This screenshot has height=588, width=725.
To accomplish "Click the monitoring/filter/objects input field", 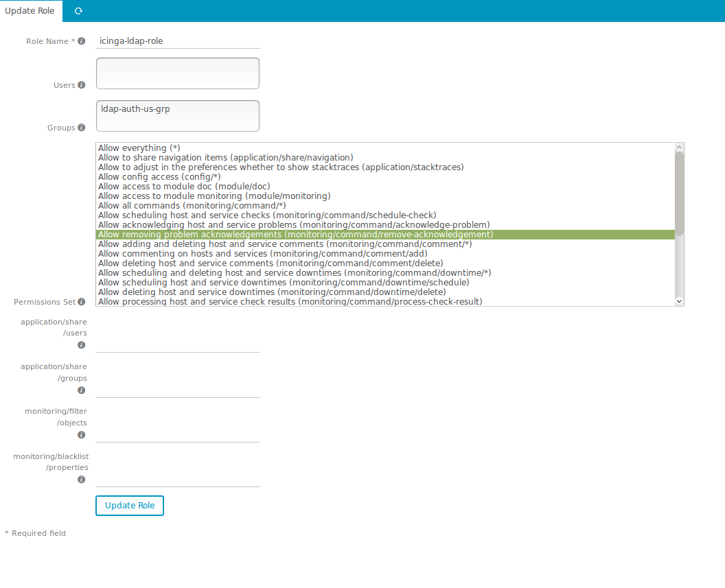I will point(177,434).
